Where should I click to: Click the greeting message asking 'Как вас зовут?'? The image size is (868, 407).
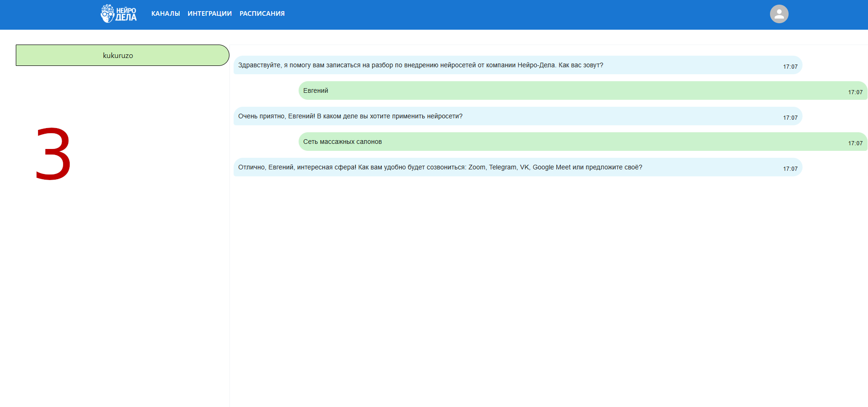(518, 65)
